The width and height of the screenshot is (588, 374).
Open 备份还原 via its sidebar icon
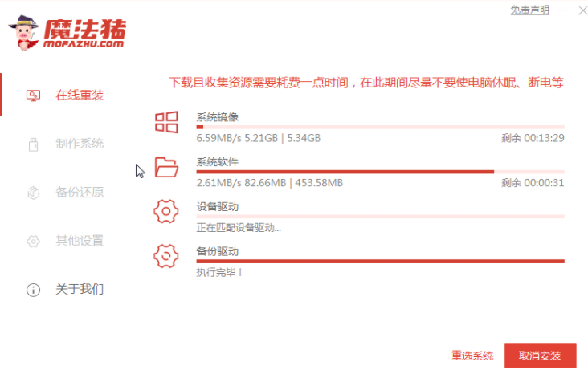coord(33,193)
